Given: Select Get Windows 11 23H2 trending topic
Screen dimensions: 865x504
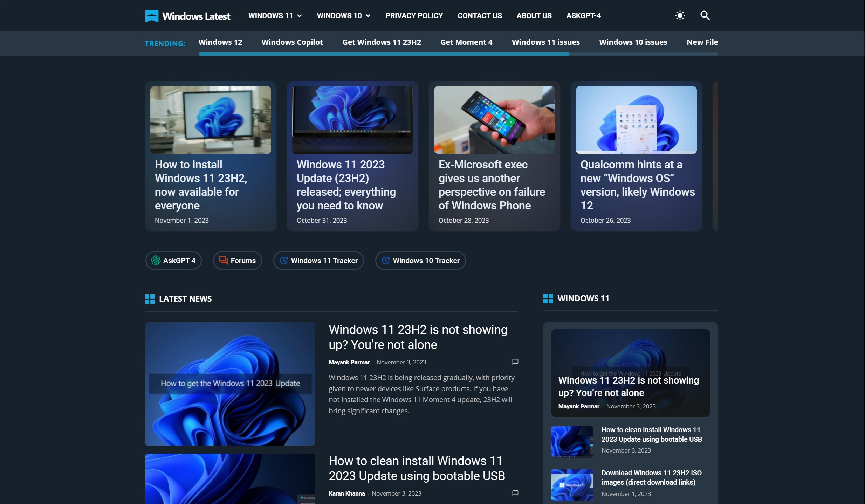Looking at the screenshot, I should (x=382, y=42).
